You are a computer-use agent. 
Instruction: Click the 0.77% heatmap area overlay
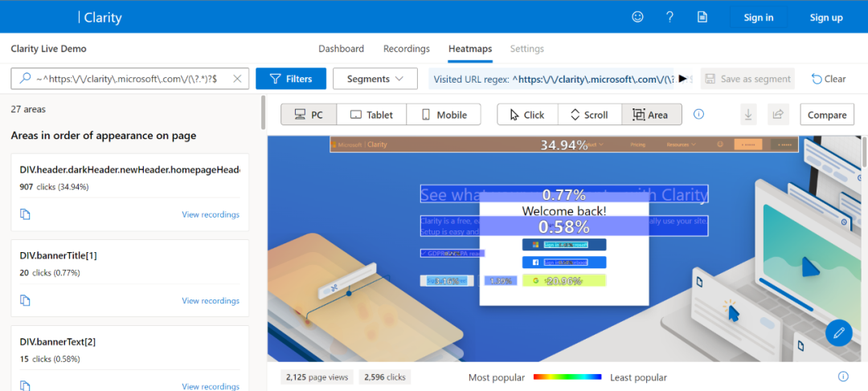564,194
